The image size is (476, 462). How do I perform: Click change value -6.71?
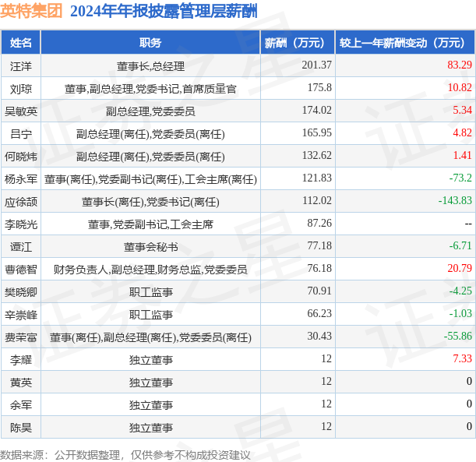pyautogui.click(x=460, y=245)
